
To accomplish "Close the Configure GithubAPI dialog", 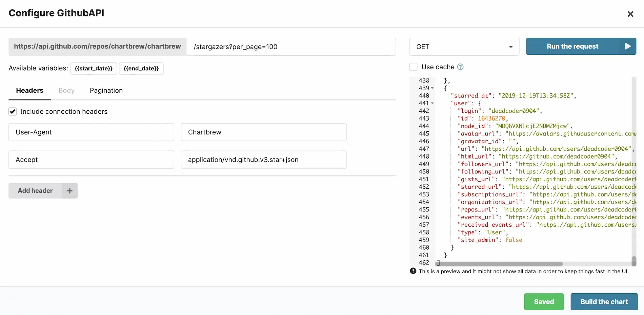I will coord(630,14).
